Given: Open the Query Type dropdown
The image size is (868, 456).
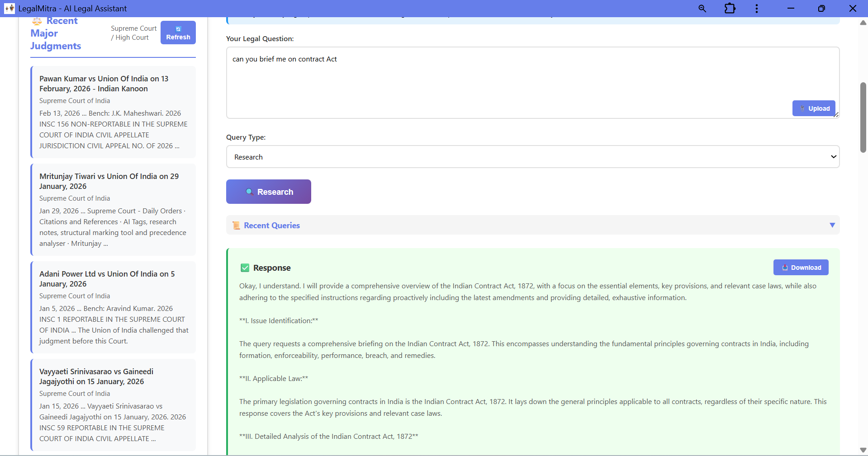Looking at the screenshot, I should 532,157.
